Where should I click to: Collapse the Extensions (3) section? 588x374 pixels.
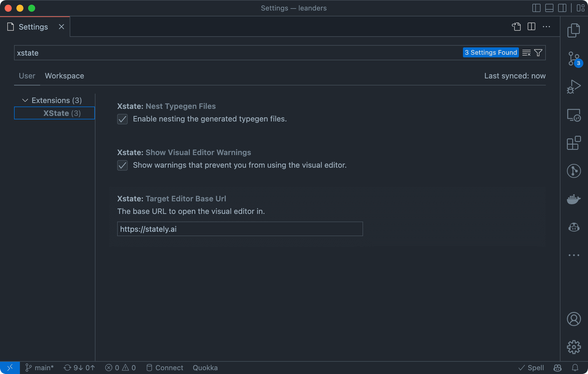(x=25, y=100)
